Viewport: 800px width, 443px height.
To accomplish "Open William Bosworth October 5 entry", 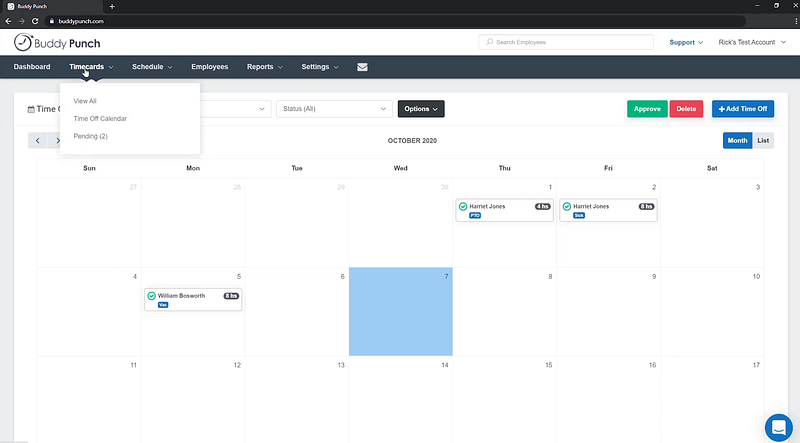I will (x=193, y=300).
